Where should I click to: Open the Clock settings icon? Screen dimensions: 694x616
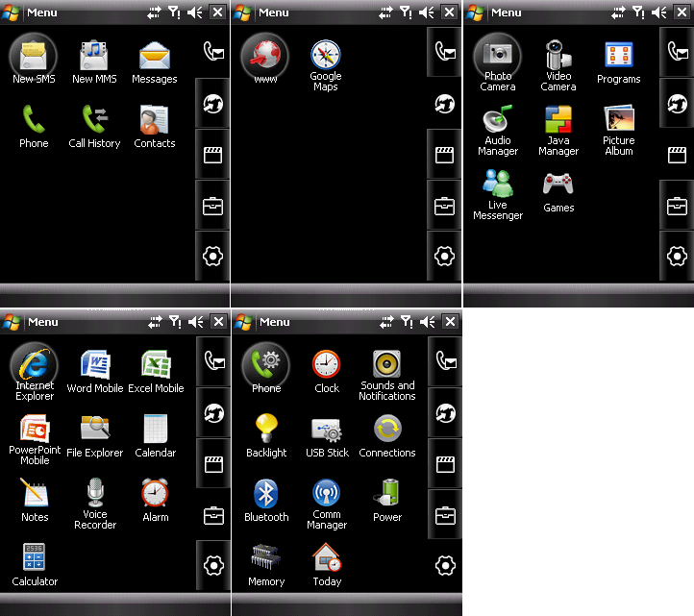pos(327,364)
